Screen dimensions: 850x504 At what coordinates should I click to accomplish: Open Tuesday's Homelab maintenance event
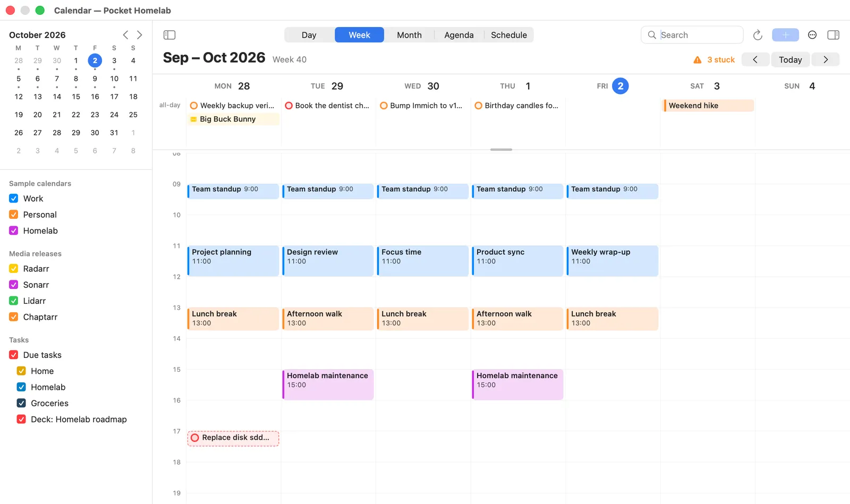coord(328,385)
